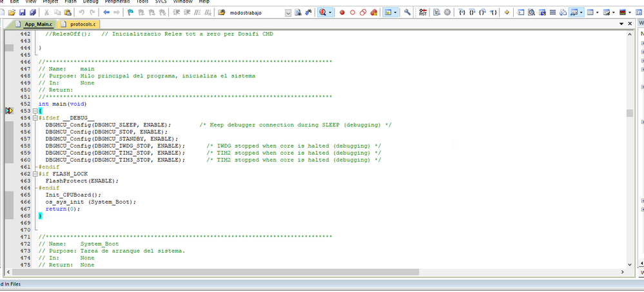This screenshot has height=292, width=644.
Task: Enable or disable breakpoint with the hollow circle icon
Action: (x=353, y=12)
